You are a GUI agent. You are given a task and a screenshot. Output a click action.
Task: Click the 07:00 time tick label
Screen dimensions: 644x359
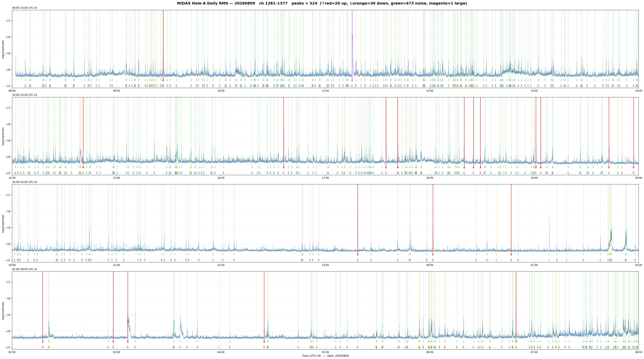534,352
